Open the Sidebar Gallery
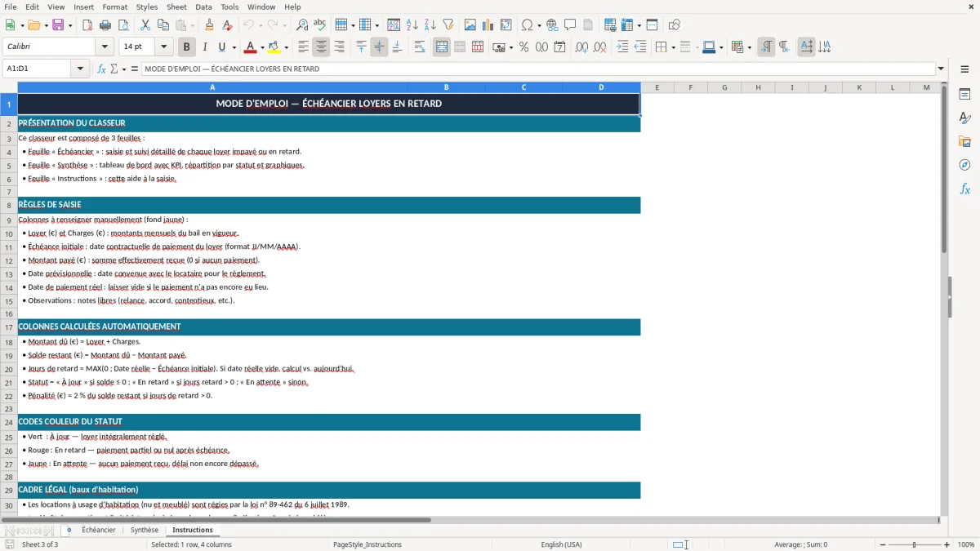The height and width of the screenshot is (551, 980). [964, 141]
